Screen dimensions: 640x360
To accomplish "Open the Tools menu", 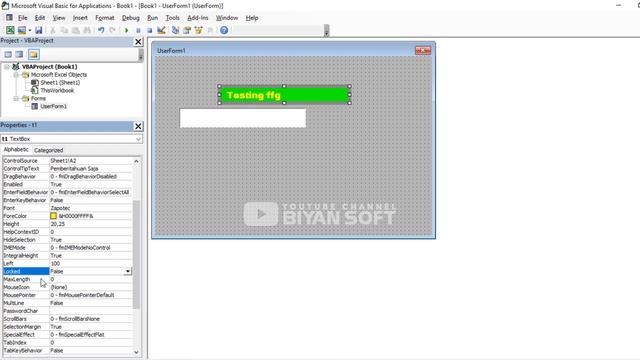I will [172, 18].
